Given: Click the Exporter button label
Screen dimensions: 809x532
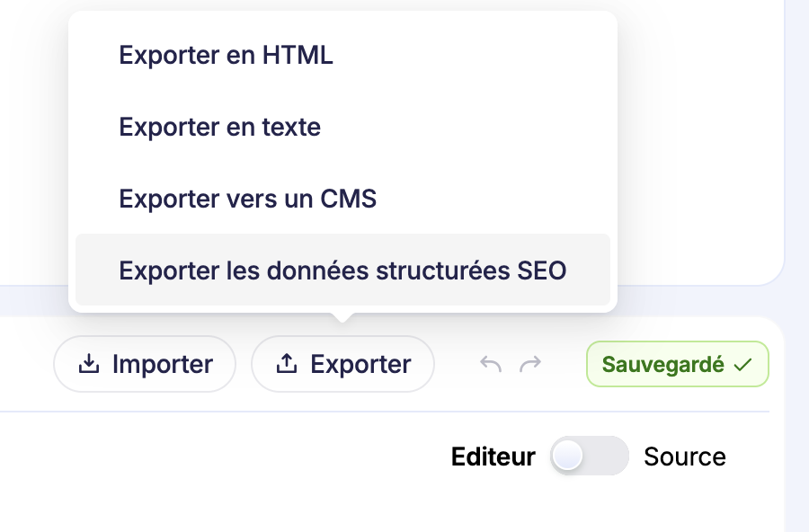Looking at the screenshot, I should 360,364.
